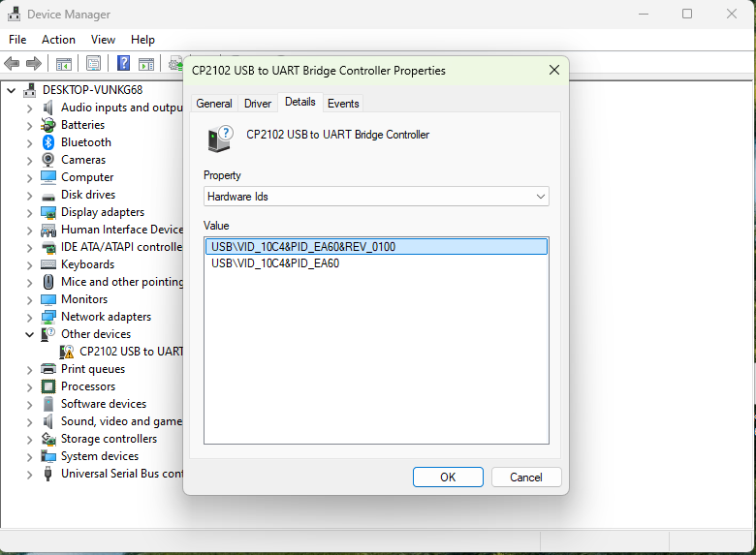This screenshot has height=555, width=756.
Task: Open the Action menu
Action: point(58,40)
